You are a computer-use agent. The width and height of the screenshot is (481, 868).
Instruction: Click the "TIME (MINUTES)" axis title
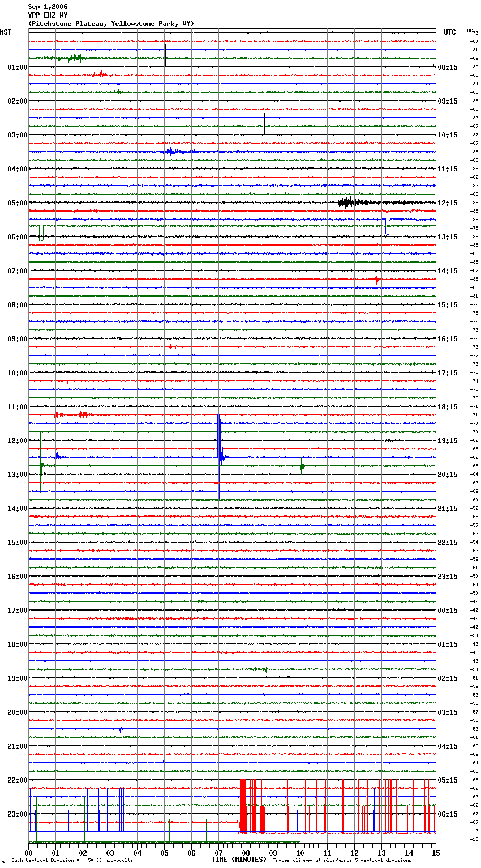tap(239, 860)
